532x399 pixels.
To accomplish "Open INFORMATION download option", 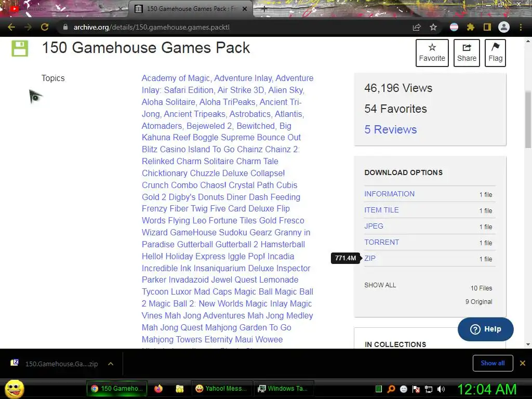I will 390,194.
